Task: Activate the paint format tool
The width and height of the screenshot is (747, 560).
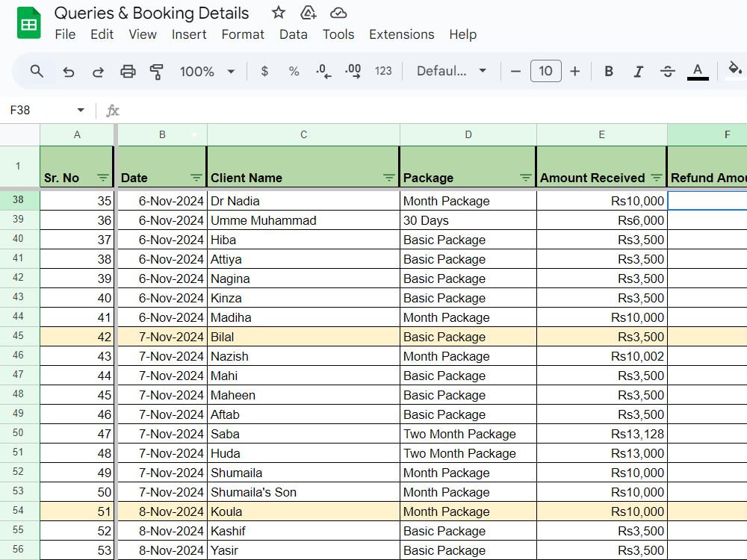Action: click(x=157, y=72)
